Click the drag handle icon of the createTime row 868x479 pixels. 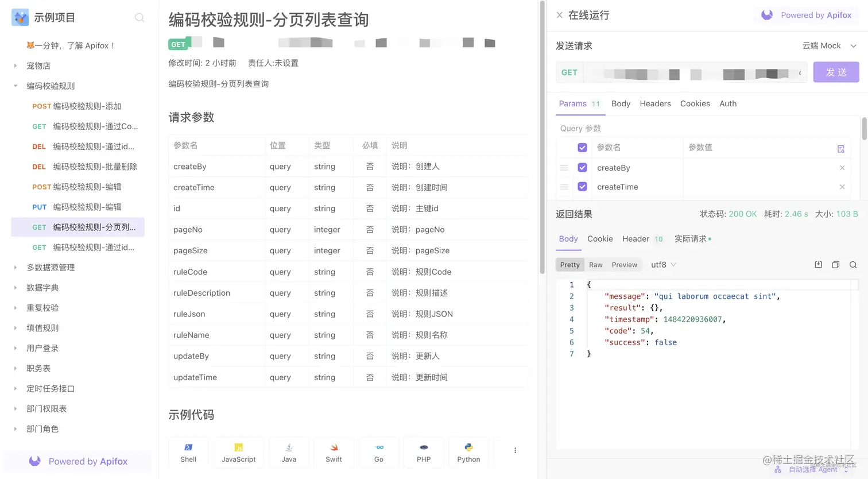(x=564, y=187)
